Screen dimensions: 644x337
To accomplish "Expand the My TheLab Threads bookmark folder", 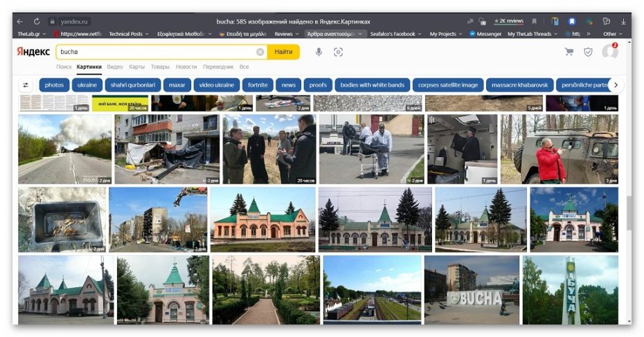I will (533, 34).
